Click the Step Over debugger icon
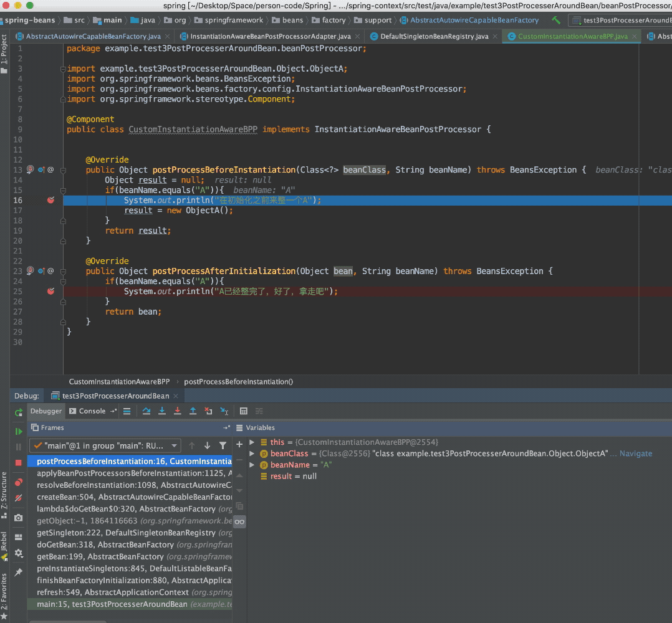Viewport: 672px width, 623px height. 146,411
